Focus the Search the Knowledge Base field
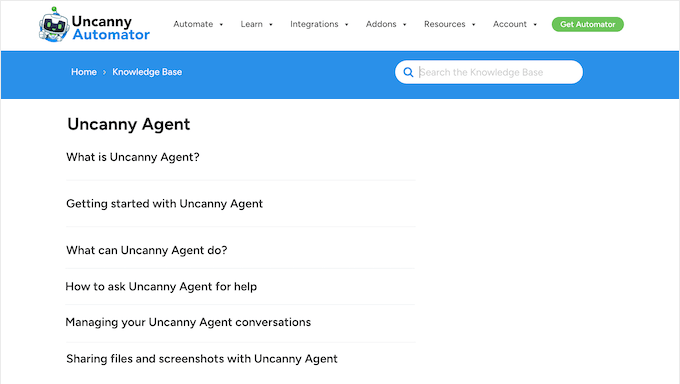680x384 pixels. point(489,72)
